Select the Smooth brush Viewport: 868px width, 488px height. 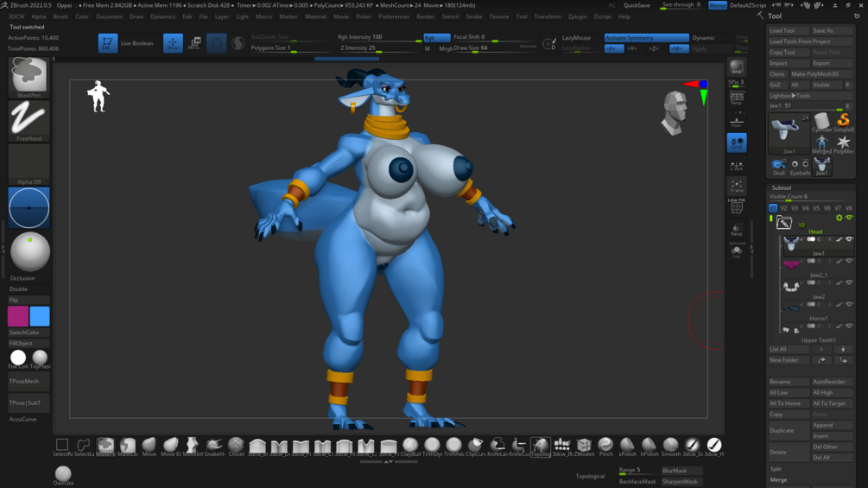670,446
